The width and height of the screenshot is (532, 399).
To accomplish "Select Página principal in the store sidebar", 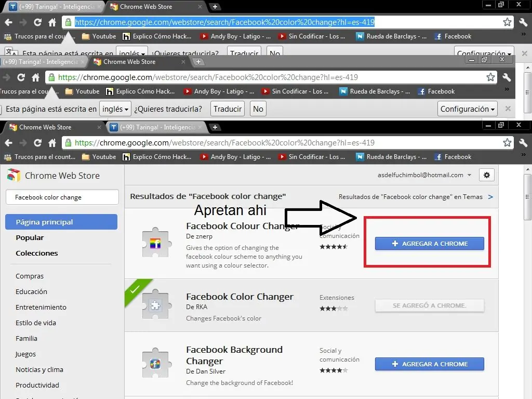I will point(61,222).
